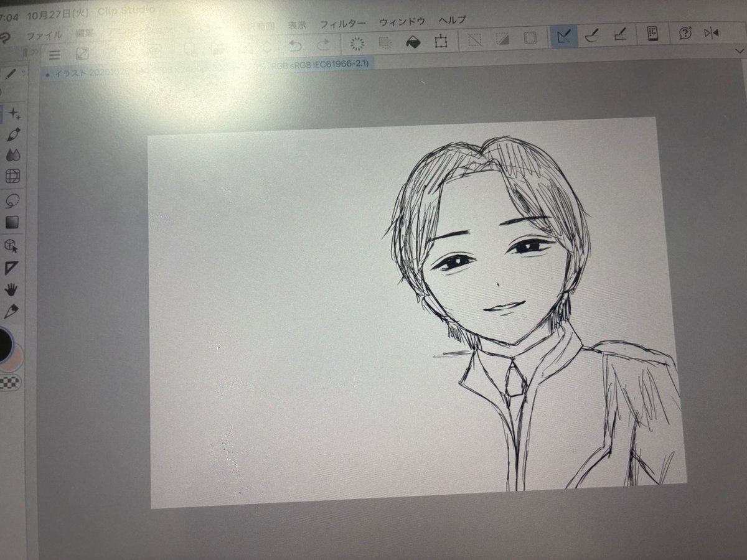Select the Lasso-shaped tool icon

12,202
